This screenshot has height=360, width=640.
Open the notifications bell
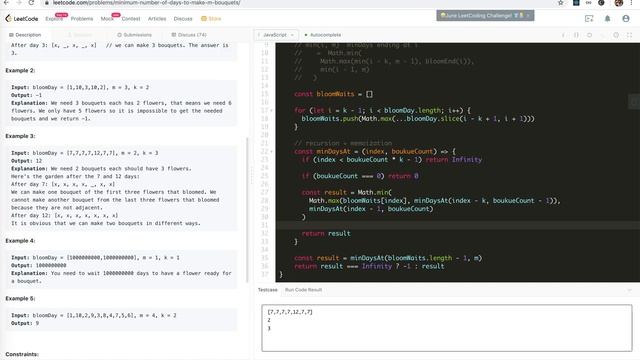tap(607, 18)
